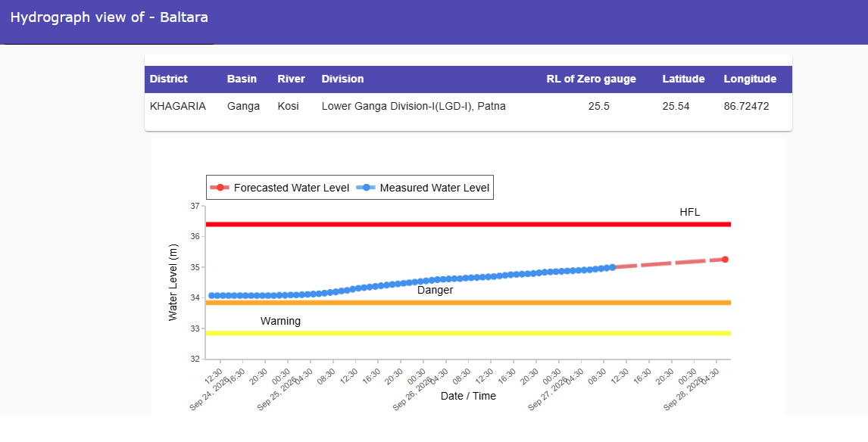Toggle the Forecasted Water Level legend entry

tap(279, 188)
